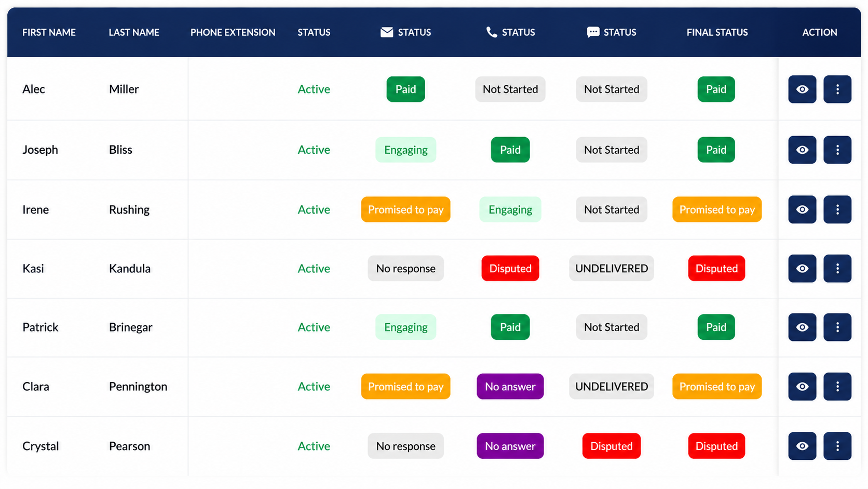
Task: Click the eye view icon for Alec Miller
Action: pyautogui.click(x=802, y=89)
